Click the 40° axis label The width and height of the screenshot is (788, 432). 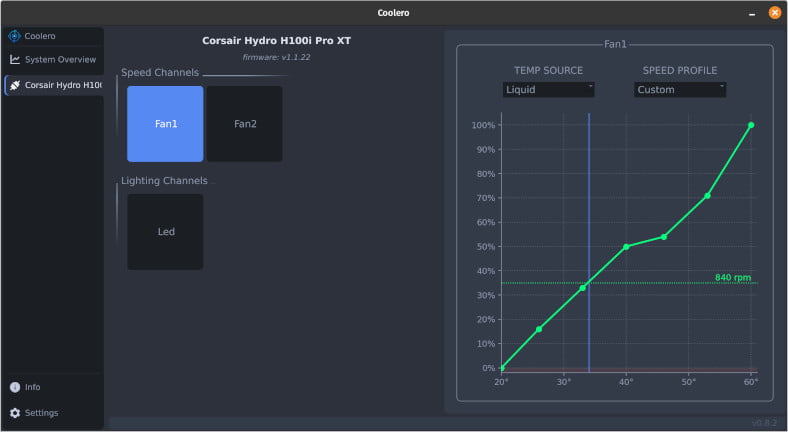(x=626, y=382)
